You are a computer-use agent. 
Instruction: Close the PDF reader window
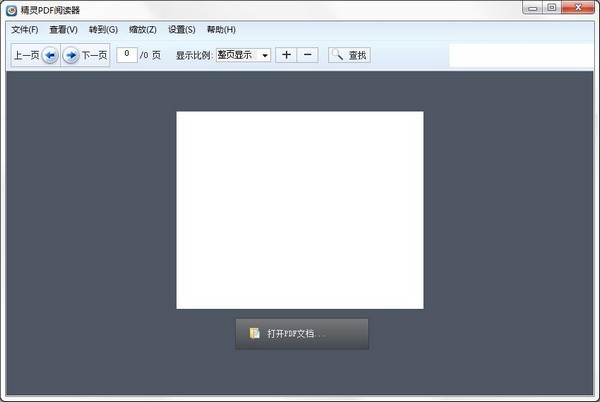click(578, 8)
